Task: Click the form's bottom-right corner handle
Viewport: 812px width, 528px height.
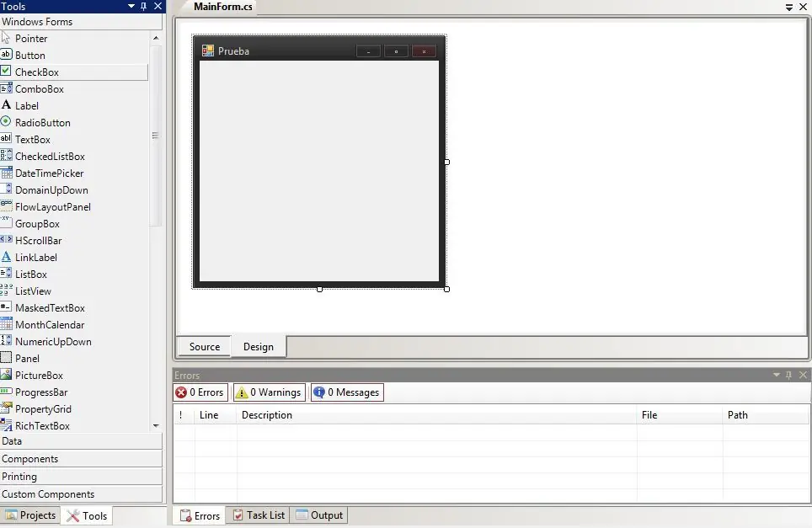Action: click(x=447, y=289)
